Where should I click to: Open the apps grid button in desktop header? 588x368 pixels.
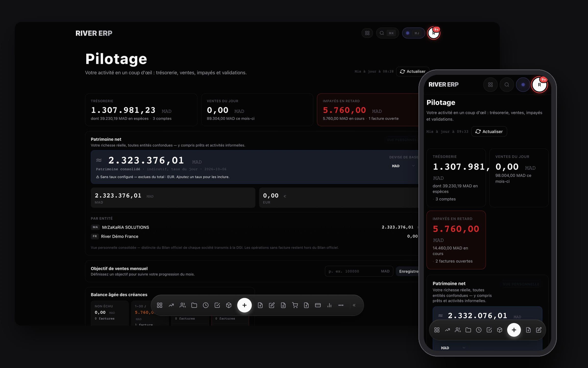click(x=367, y=33)
